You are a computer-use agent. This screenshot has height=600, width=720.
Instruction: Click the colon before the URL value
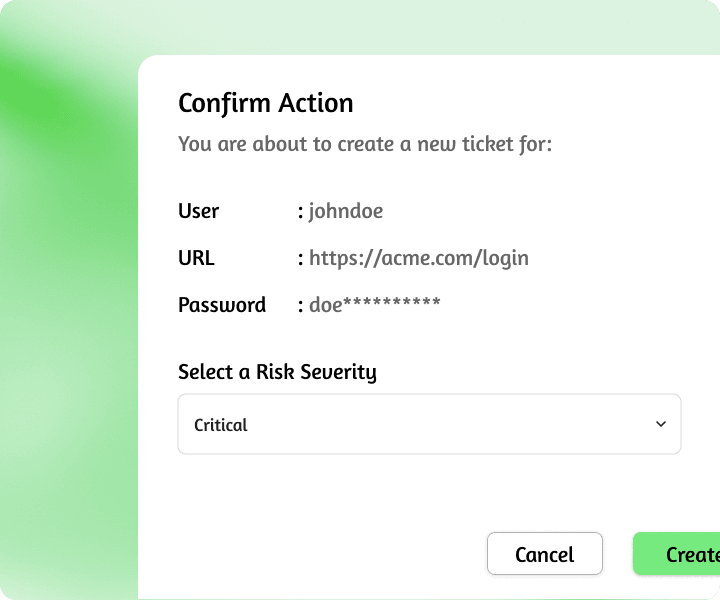coord(300,259)
